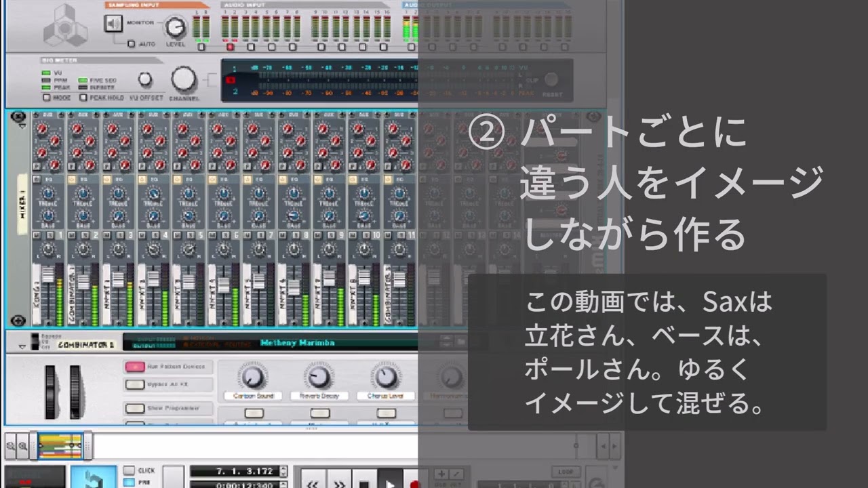Click the sequencer zoom out magnifier
The image size is (868, 488).
point(11,446)
